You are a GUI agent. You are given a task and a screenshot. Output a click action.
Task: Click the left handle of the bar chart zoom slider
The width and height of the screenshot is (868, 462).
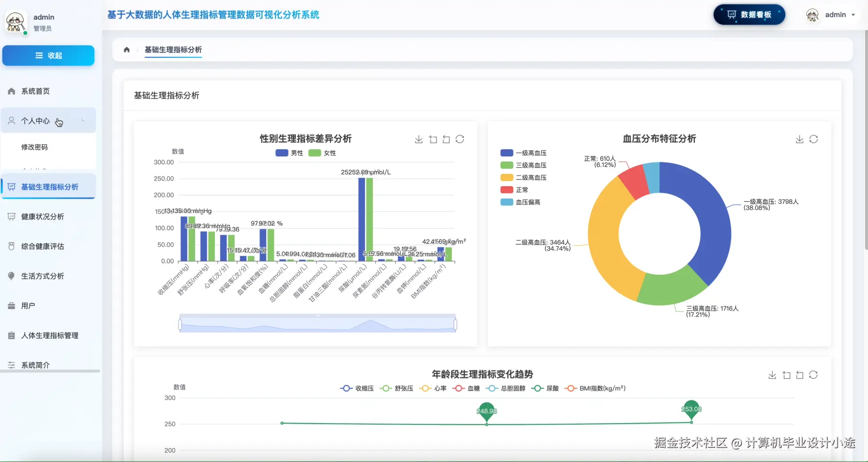click(x=180, y=325)
